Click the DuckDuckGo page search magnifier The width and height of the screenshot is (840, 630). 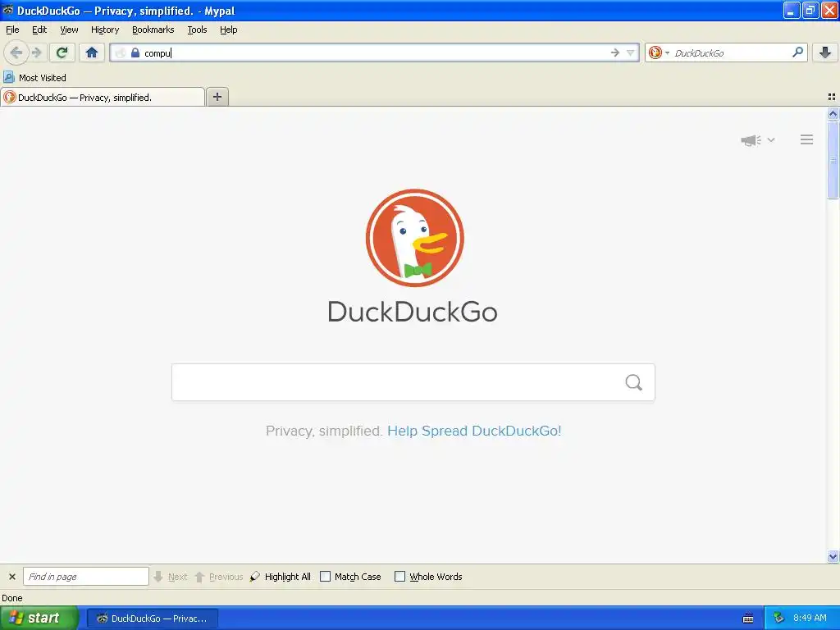pos(634,382)
